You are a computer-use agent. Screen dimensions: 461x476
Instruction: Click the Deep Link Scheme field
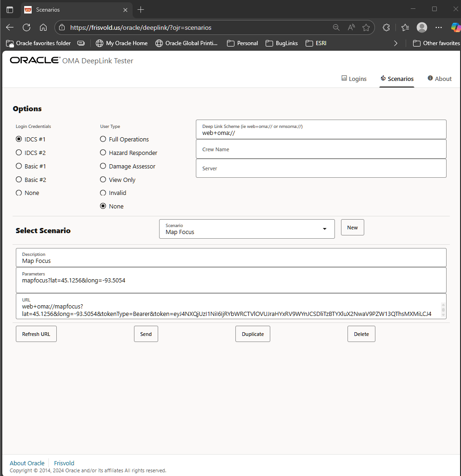[321, 130]
